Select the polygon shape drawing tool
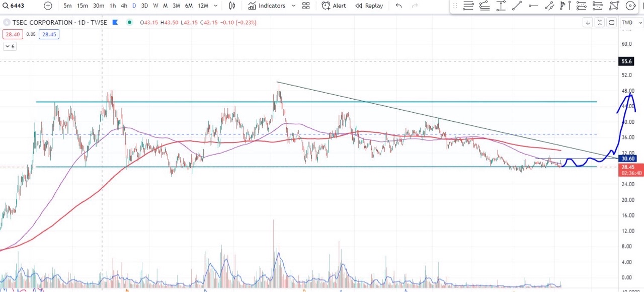644x292 pixels. (614, 6)
